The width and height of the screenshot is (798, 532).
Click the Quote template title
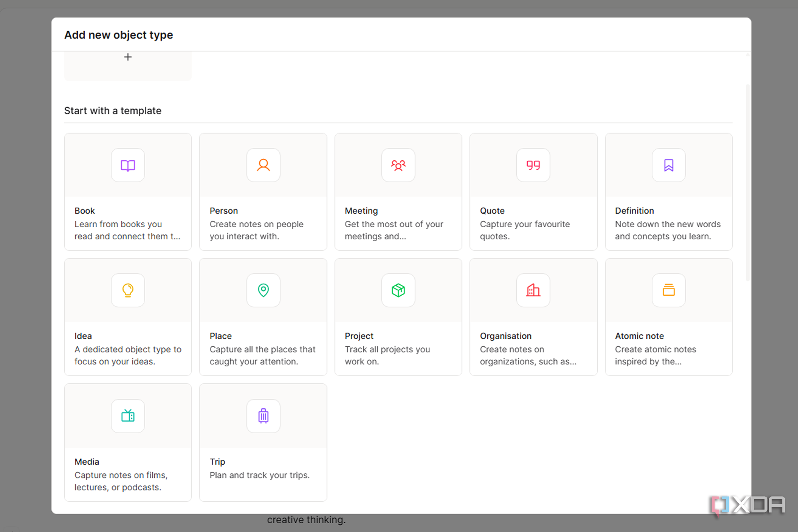point(492,211)
